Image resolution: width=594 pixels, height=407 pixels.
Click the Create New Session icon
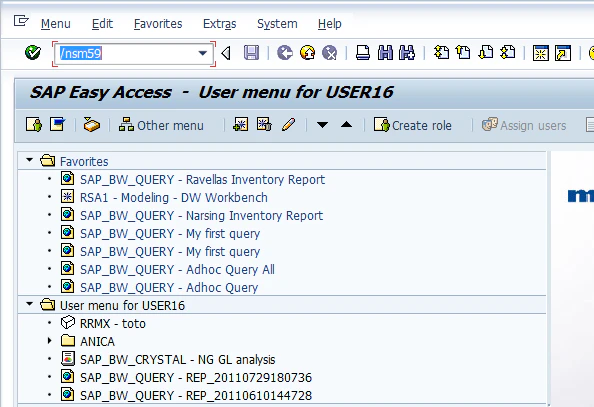tap(541, 53)
